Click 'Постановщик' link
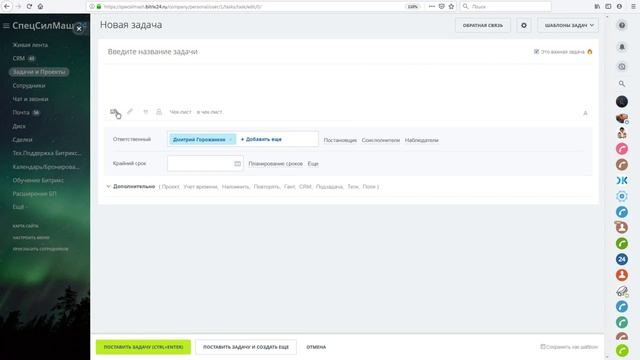Viewport: 640px width, 360px height. coord(340,140)
